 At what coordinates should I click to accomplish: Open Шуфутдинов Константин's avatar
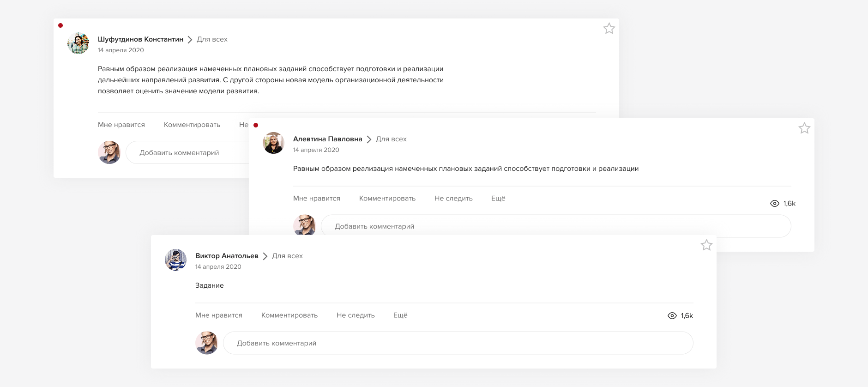(78, 43)
